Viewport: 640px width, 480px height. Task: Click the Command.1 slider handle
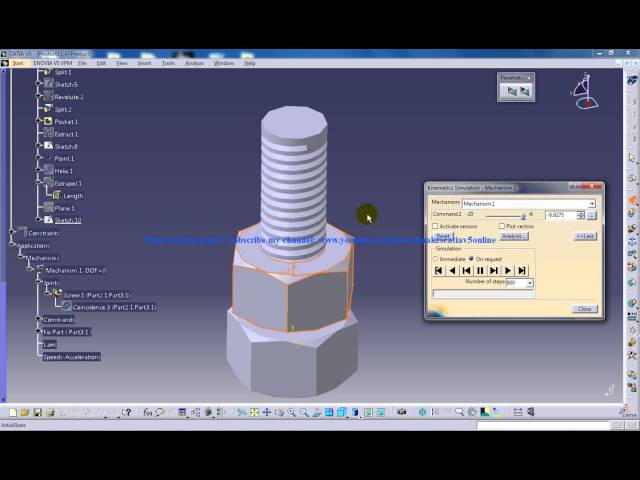point(523,216)
